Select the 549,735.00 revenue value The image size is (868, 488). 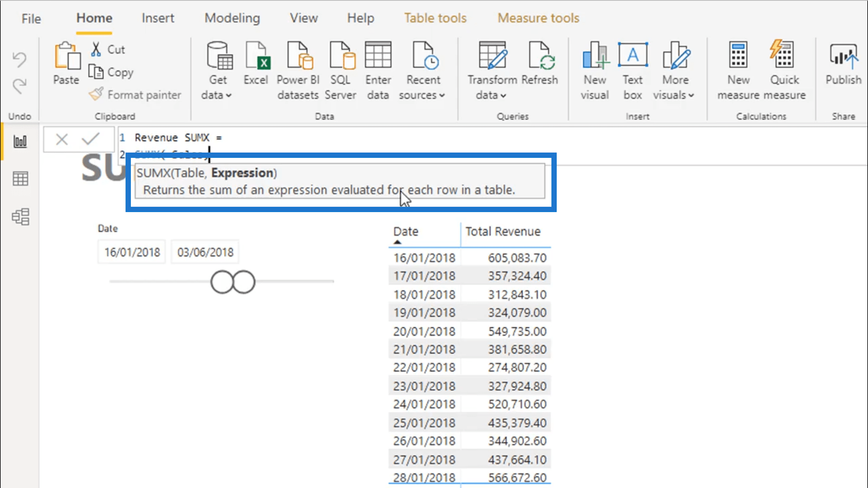tap(517, 331)
